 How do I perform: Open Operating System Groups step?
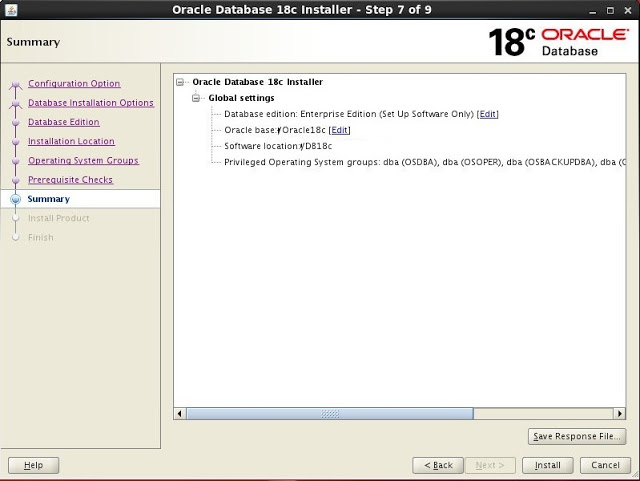point(83,160)
